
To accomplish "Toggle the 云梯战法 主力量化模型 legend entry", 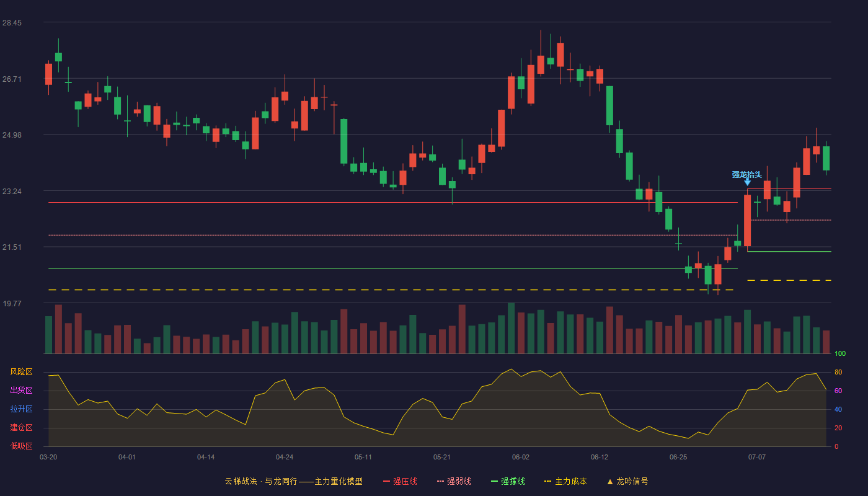I will pyautogui.click(x=293, y=481).
